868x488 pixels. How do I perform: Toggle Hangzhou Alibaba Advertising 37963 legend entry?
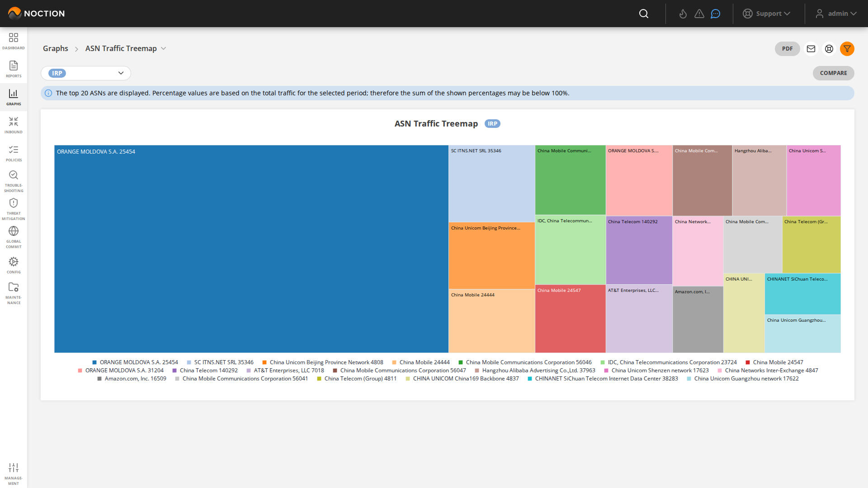click(535, 371)
